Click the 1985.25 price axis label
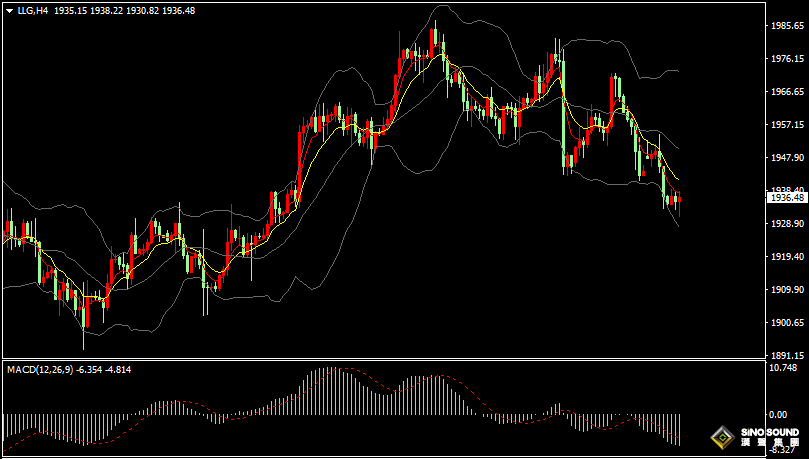809x459 pixels. [x=785, y=26]
